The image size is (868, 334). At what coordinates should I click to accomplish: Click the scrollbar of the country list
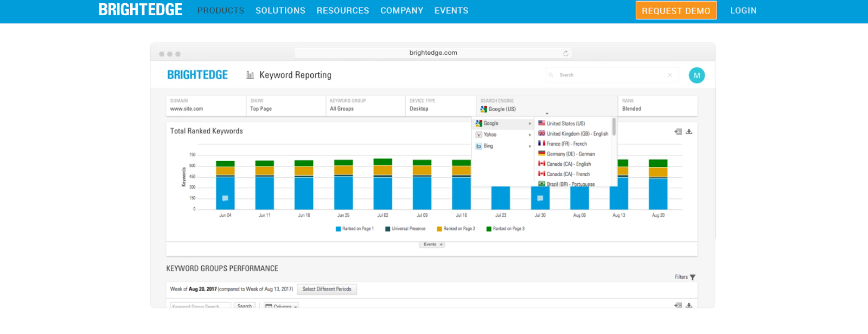click(x=614, y=126)
